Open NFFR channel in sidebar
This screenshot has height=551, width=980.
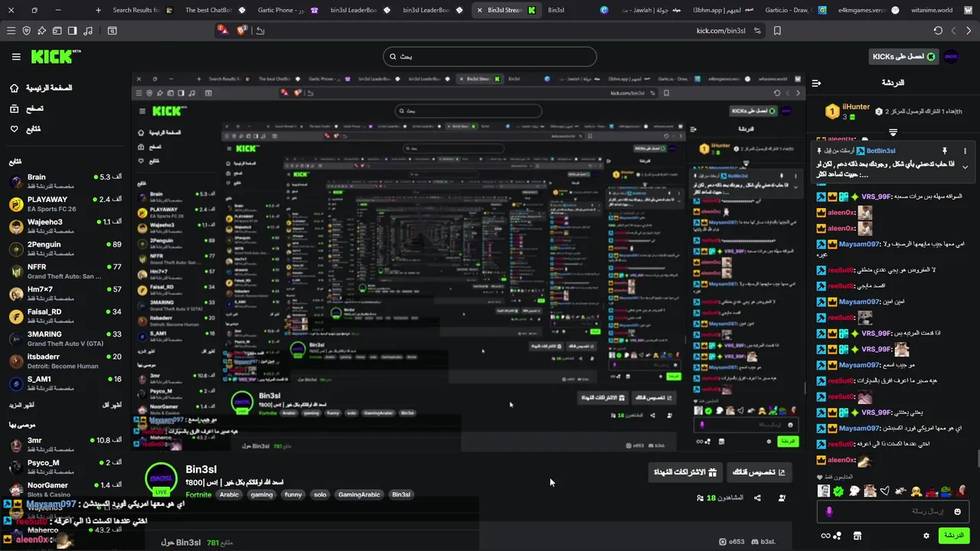(65, 271)
